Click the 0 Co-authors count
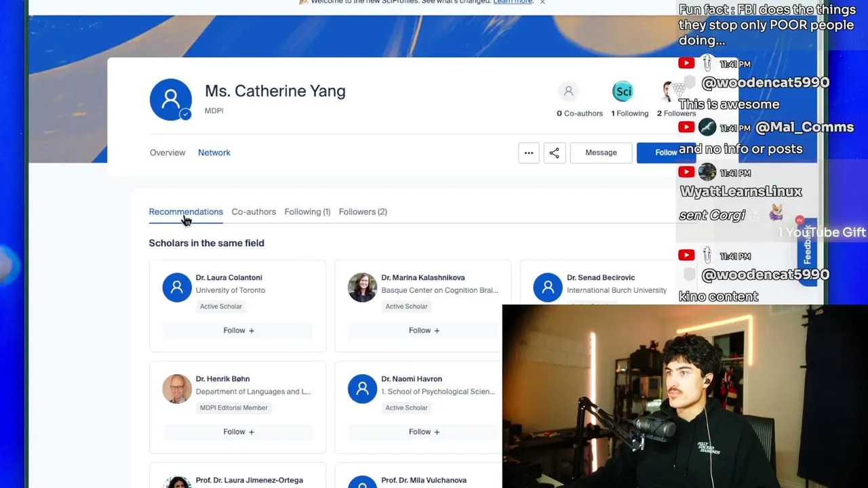Viewport: 868px width, 488px height. coord(580,113)
